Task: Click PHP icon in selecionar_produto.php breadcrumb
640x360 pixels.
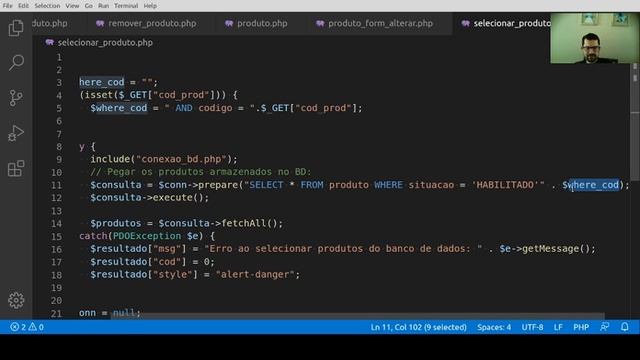Action: coord(50,42)
